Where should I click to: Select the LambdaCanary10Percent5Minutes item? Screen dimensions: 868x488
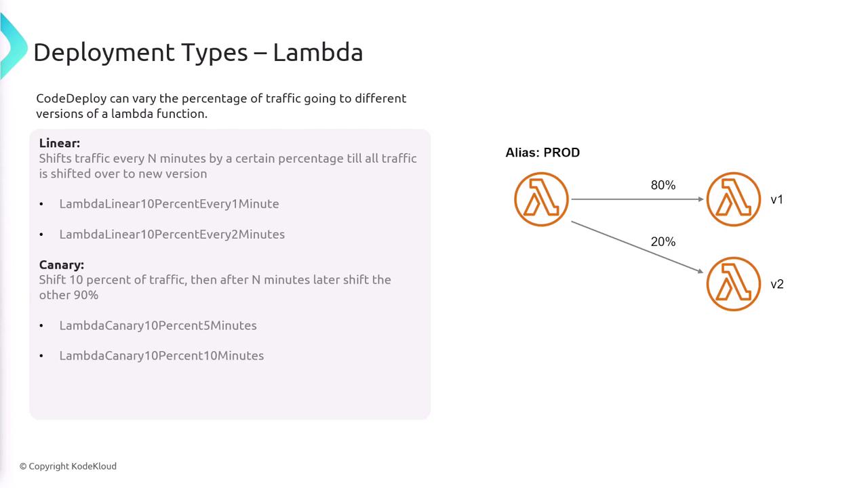click(158, 325)
